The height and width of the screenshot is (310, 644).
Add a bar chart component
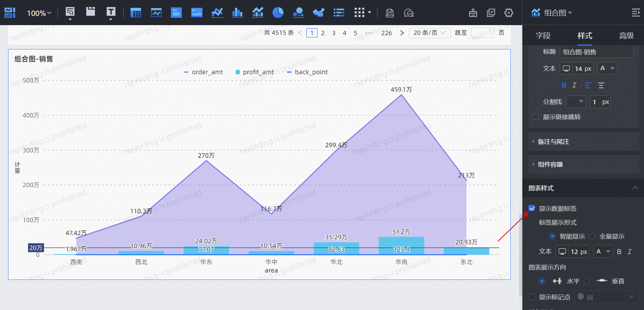(237, 13)
